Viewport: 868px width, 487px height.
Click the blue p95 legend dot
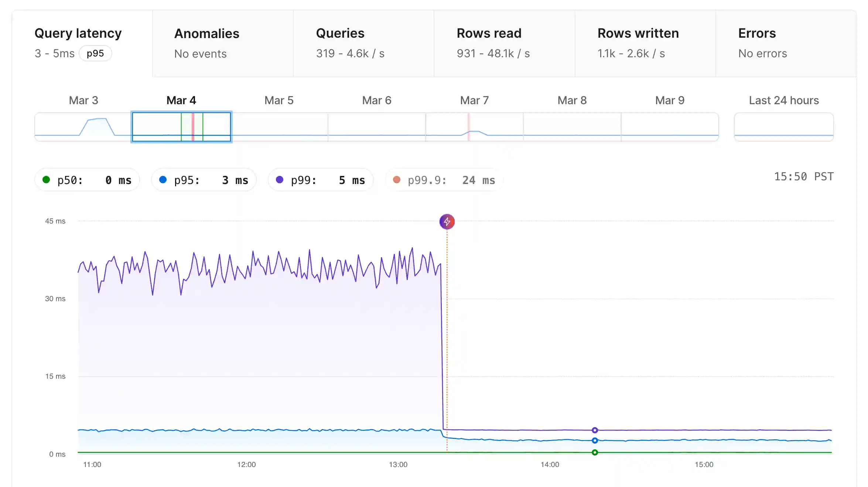[163, 180]
